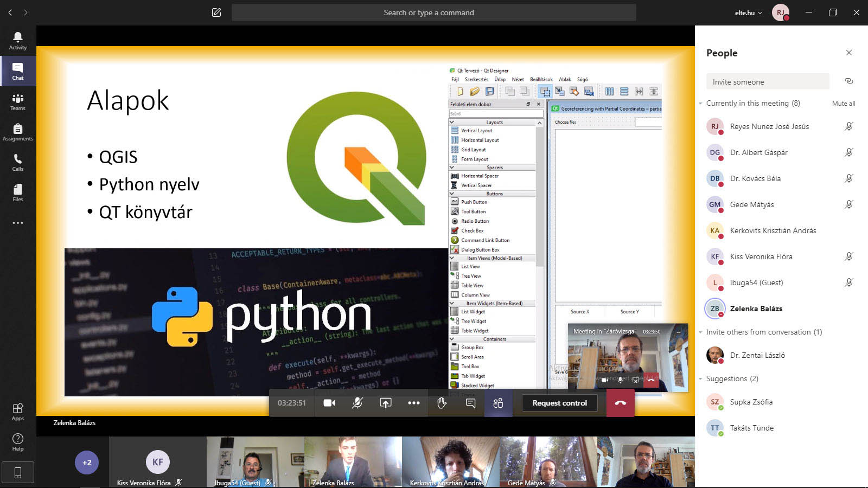Image resolution: width=868 pixels, height=488 pixels.
Task: Open the Chat section
Action: (18, 71)
